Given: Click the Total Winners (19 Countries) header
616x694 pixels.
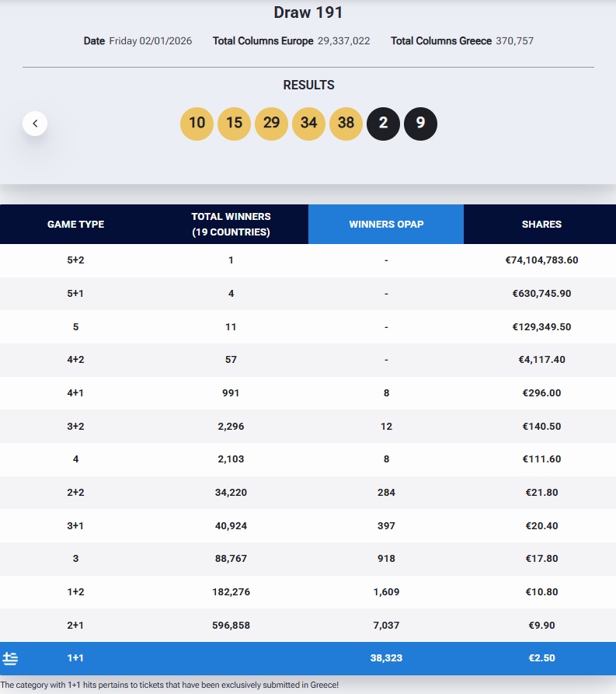Looking at the screenshot, I should pyautogui.click(x=231, y=225).
